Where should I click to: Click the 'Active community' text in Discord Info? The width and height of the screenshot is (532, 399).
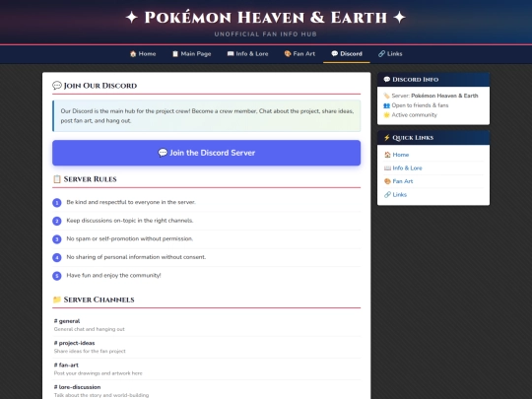click(414, 115)
